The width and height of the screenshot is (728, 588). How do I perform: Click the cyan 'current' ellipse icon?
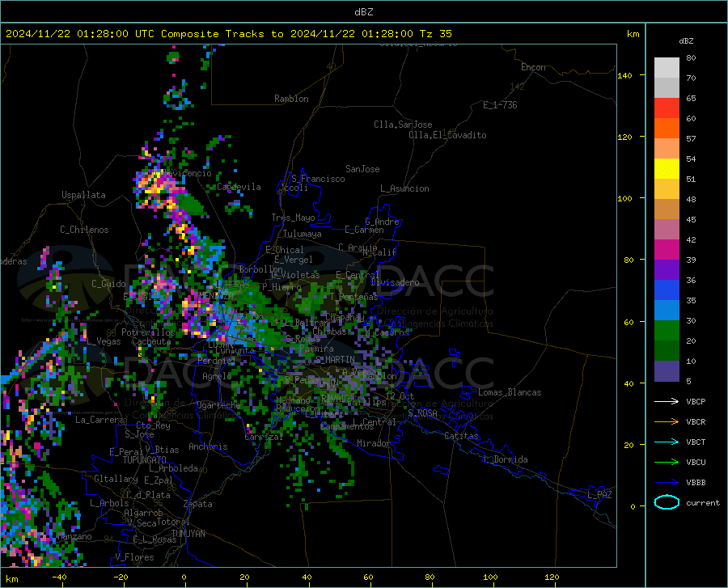point(667,502)
